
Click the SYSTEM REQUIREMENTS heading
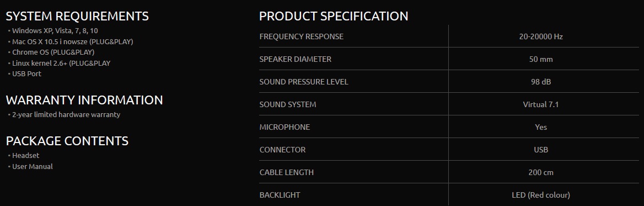pos(77,16)
